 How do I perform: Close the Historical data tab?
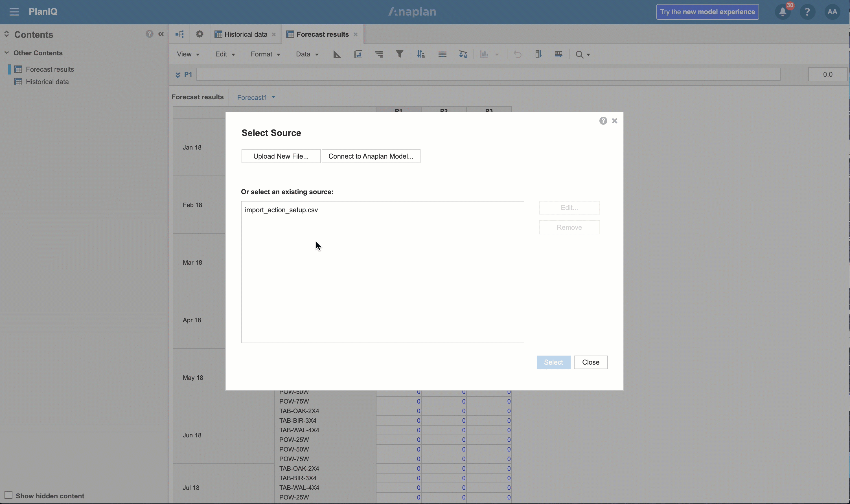[274, 34]
